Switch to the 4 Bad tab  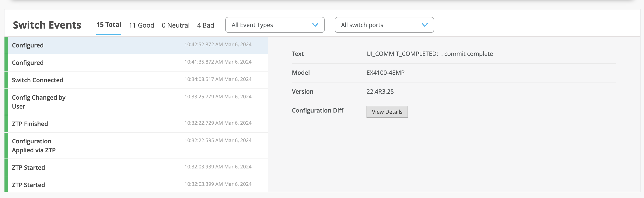tap(205, 25)
